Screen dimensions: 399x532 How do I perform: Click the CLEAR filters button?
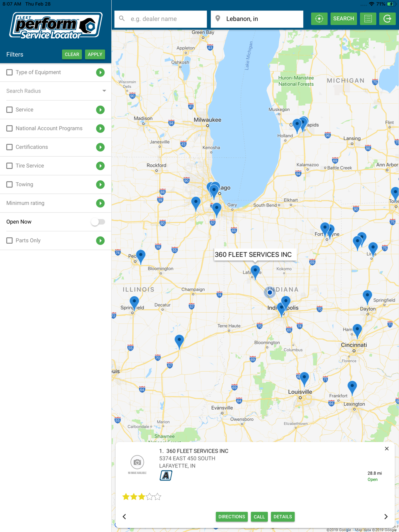pos(72,54)
